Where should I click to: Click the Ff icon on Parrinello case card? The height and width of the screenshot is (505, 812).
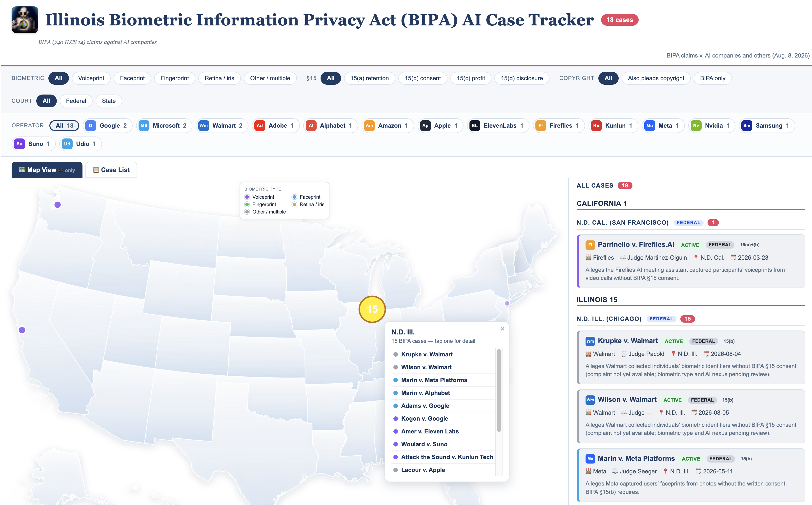pos(590,245)
